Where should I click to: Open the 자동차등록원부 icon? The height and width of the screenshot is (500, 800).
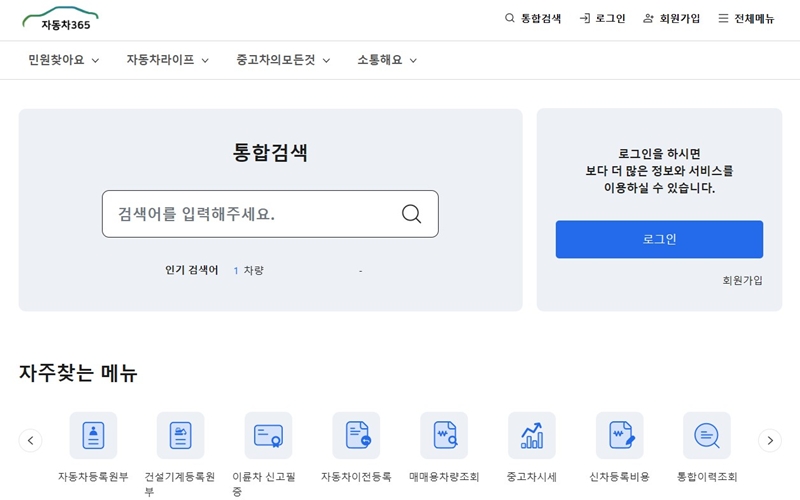[93, 436]
